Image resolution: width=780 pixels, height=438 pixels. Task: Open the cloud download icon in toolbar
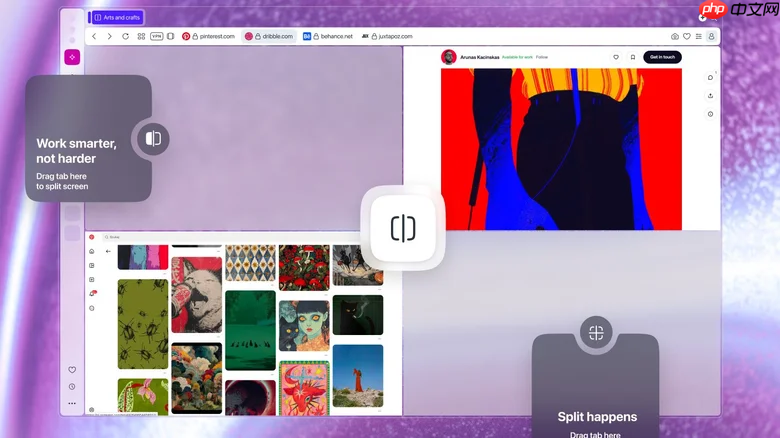[675, 36]
